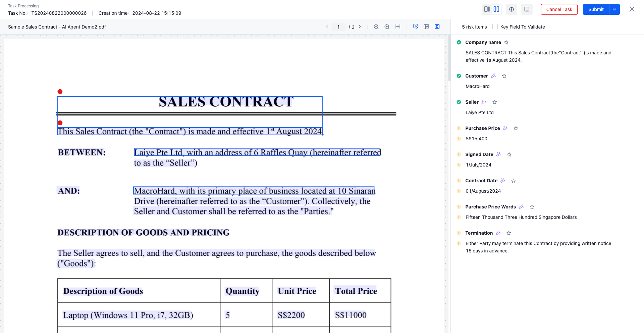The height and width of the screenshot is (333, 644).
Task: Click the document vertical scrollbar
Action: (x=449, y=58)
